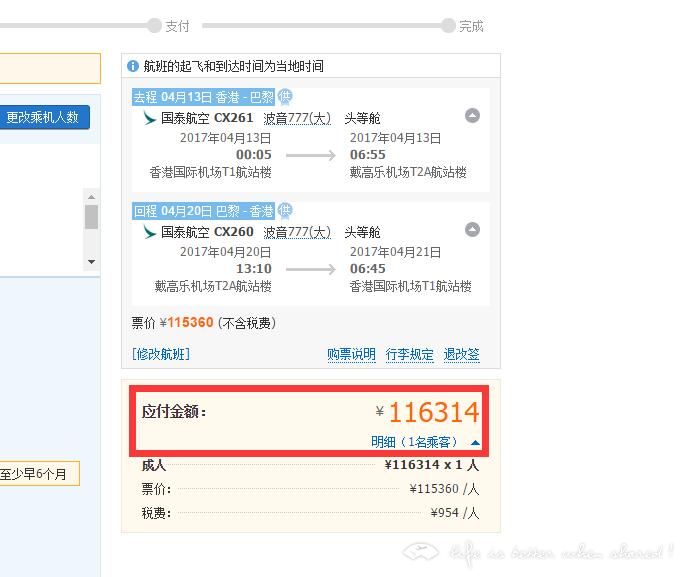
Task: Click the scrollbar up arrow in left panel
Action: pyautogui.click(x=91, y=197)
